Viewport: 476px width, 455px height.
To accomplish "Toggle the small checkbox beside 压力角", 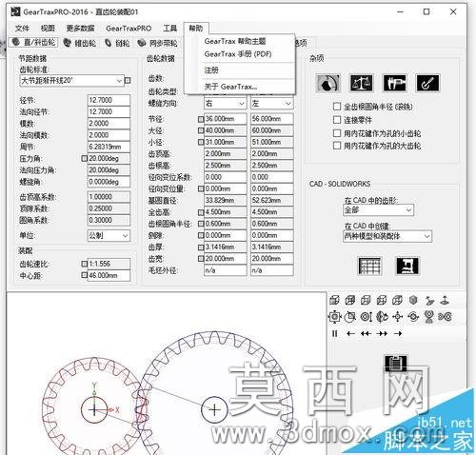I will pos(84,158).
